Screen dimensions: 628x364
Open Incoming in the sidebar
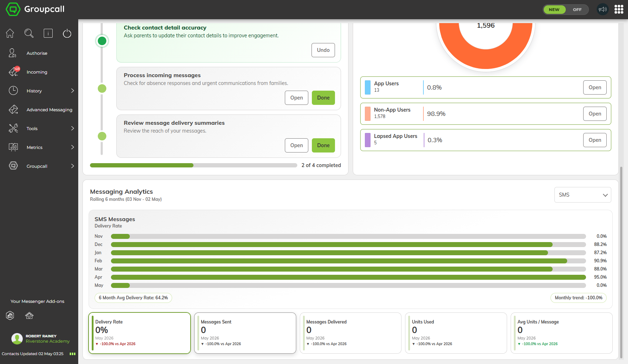click(37, 72)
